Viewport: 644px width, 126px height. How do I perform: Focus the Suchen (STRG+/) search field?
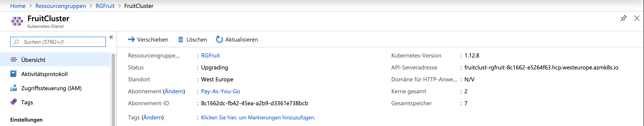coord(58,42)
